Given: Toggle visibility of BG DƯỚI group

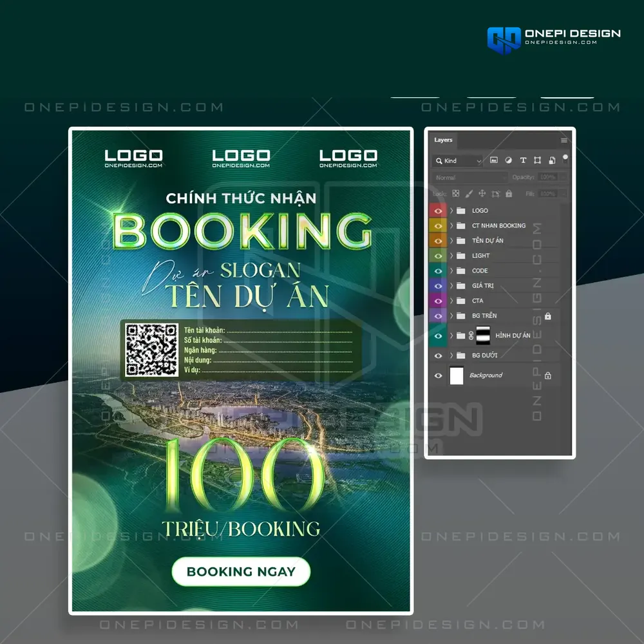Looking at the screenshot, I should (x=438, y=355).
